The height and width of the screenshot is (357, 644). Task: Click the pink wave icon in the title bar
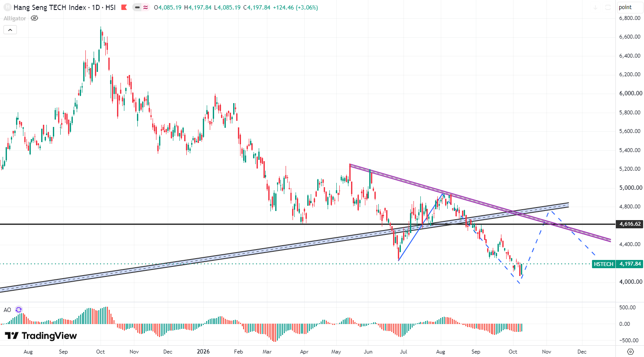(x=146, y=7)
